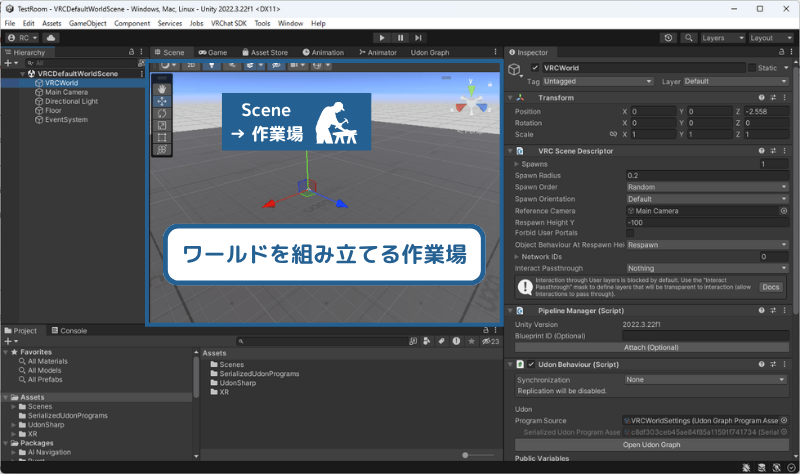This screenshot has width=800, height=474.
Task: Click the global search magnifier icon
Action: coord(689,38)
